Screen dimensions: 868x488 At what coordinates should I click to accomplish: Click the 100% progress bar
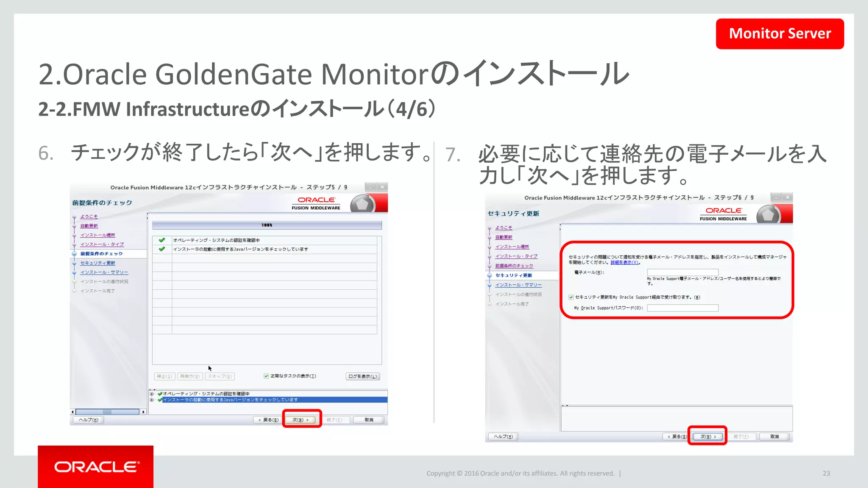tap(267, 225)
